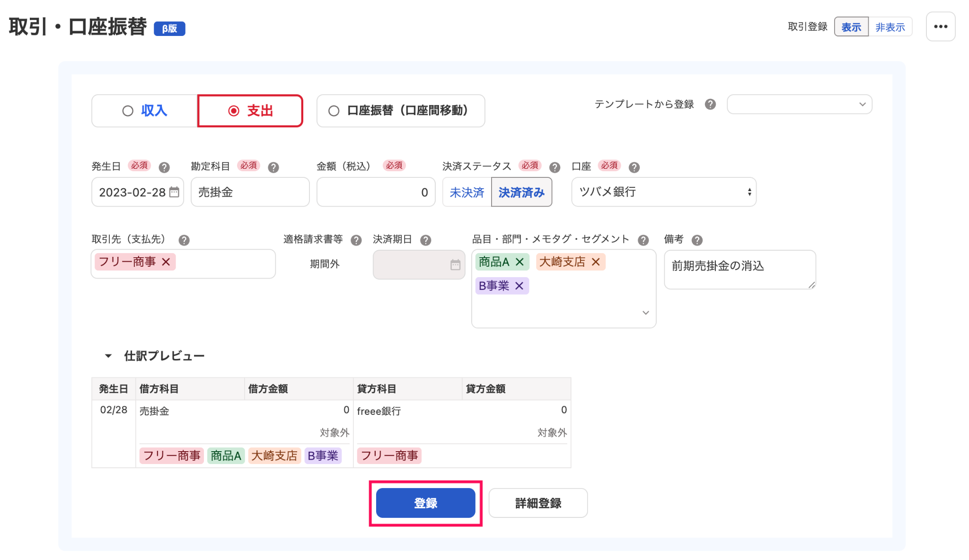
Task: Open the three-dot more options menu
Action: 940,27
